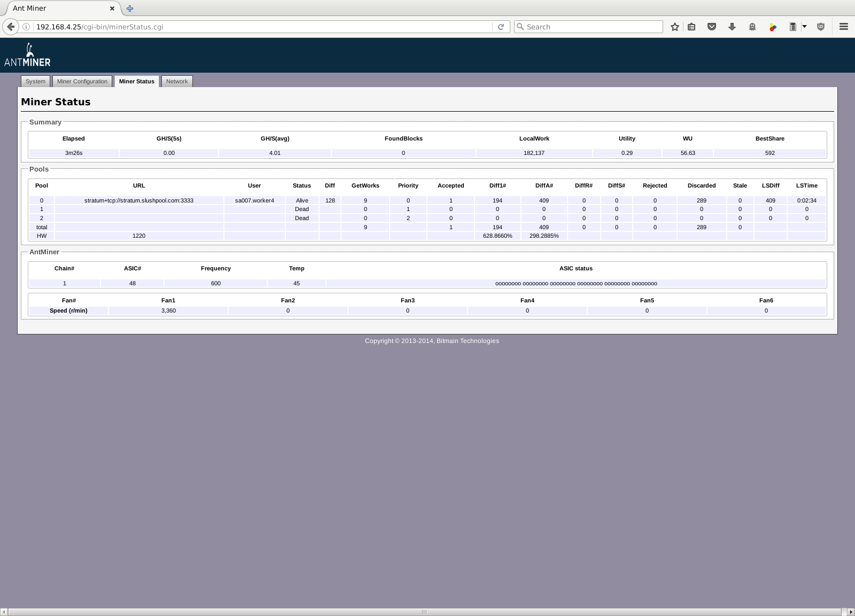855x616 pixels.
Task: Click the user sa007.worker4 cell
Action: (254, 200)
